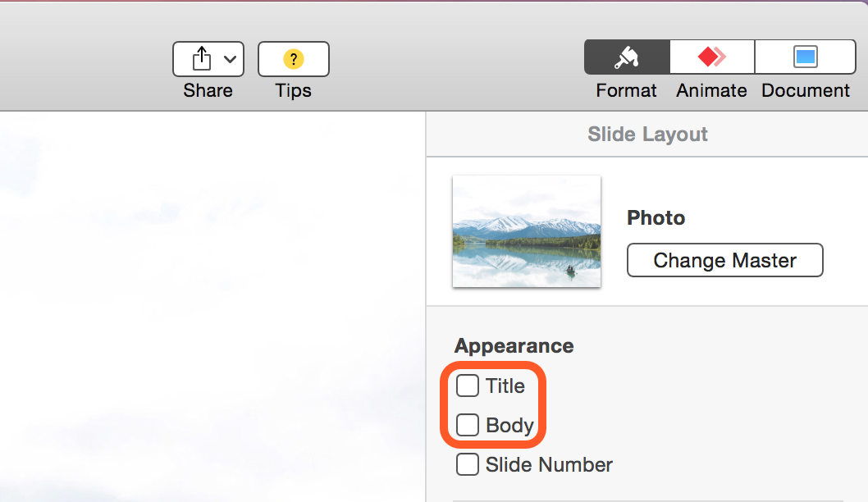Viewport: 868px width, 502px height.
Task: Click the Format text label
Action: [x=626, y=90]
